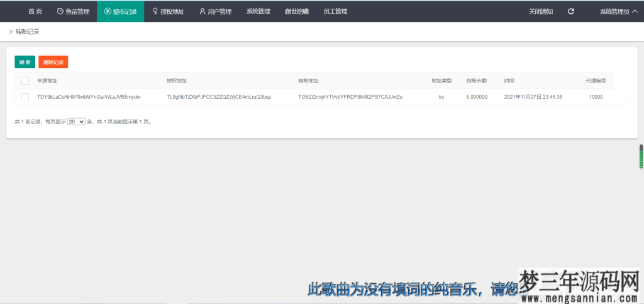Screen dimensions: 644x304
Task: Open the 授权地址 menu item
Action: [x=168, y=11]
